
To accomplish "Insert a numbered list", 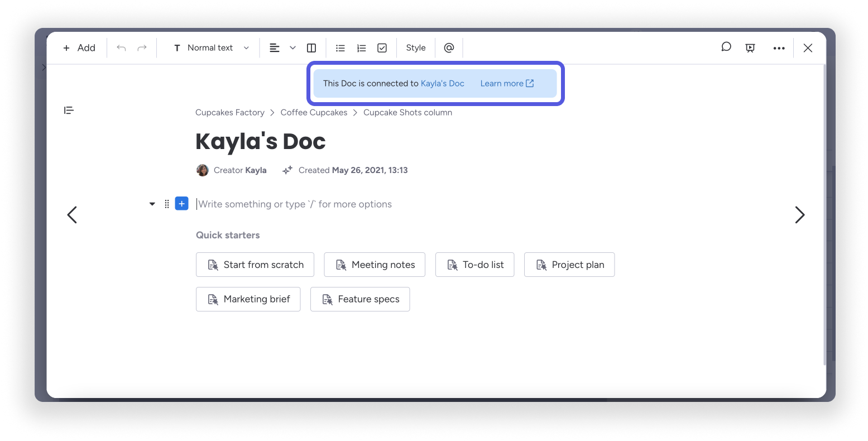I will click(x=361, y=48).
